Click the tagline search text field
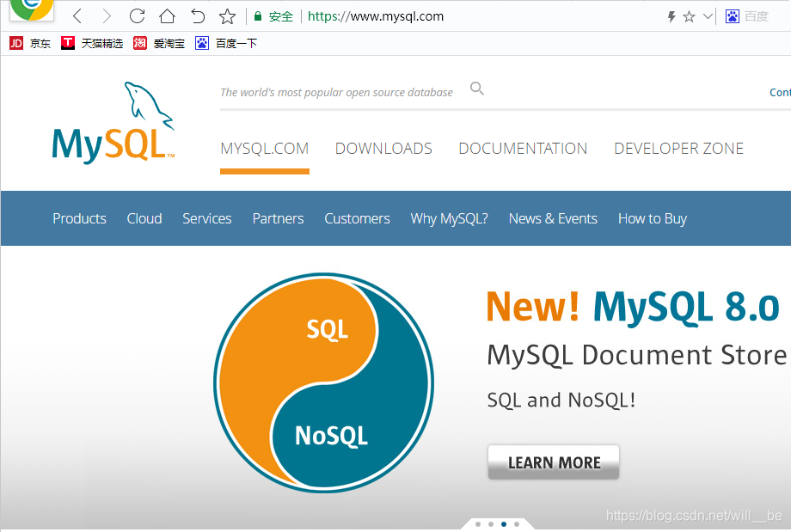 (336, 92)
